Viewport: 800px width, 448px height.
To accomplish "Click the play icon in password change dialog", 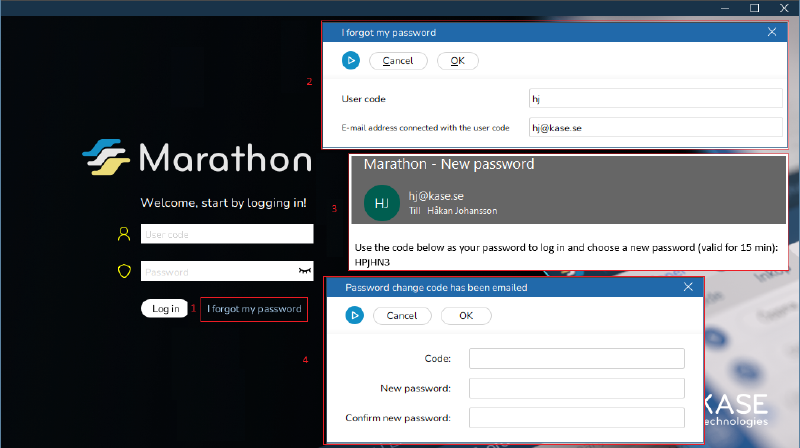I will (354, 316).
